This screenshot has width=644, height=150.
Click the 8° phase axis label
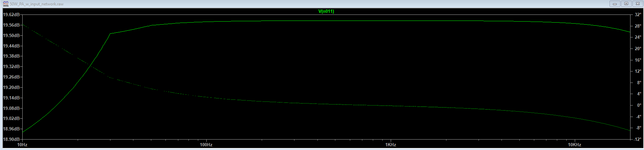point(639,83)
